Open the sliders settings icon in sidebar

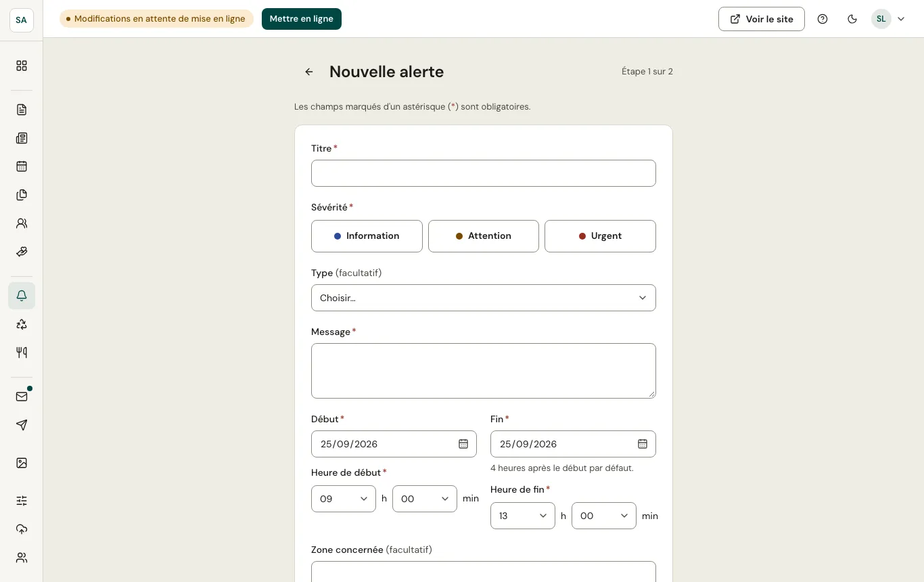pos(22,501)
